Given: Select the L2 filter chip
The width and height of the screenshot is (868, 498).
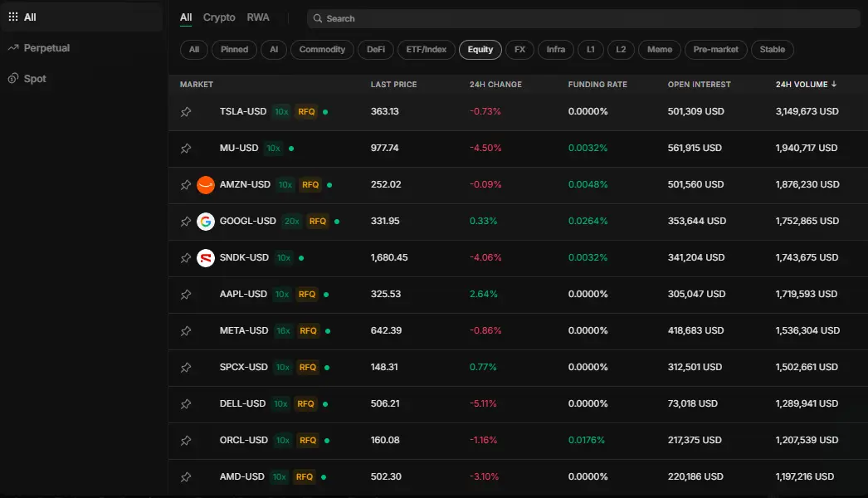Looking at the screenshot, I should pos(621,49).
